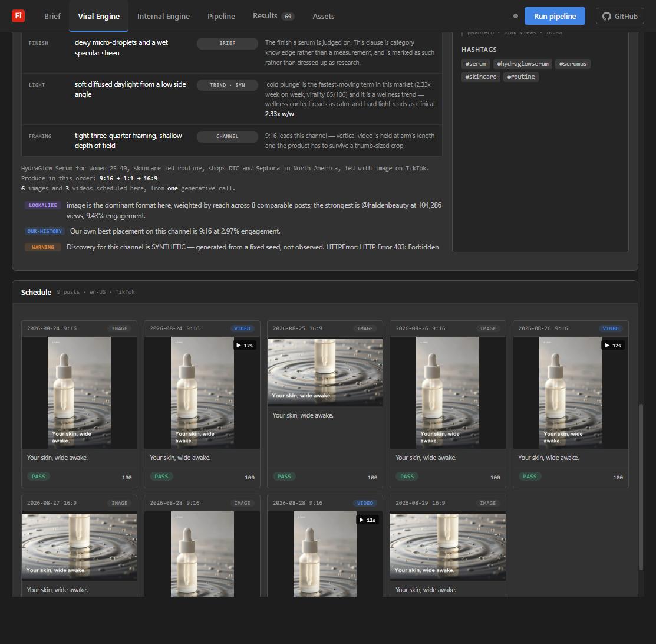656x644 pixels.
Task: Click the LIGHT row label
Action: click(37, 85)
